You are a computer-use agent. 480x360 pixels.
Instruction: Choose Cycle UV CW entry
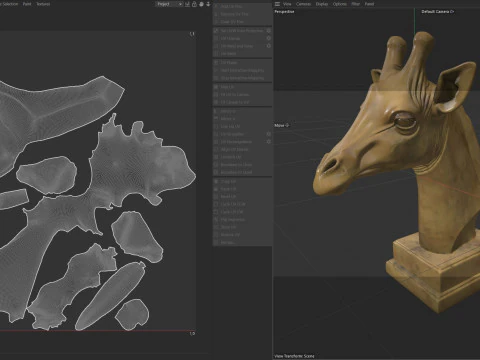(x=242, y=212)
